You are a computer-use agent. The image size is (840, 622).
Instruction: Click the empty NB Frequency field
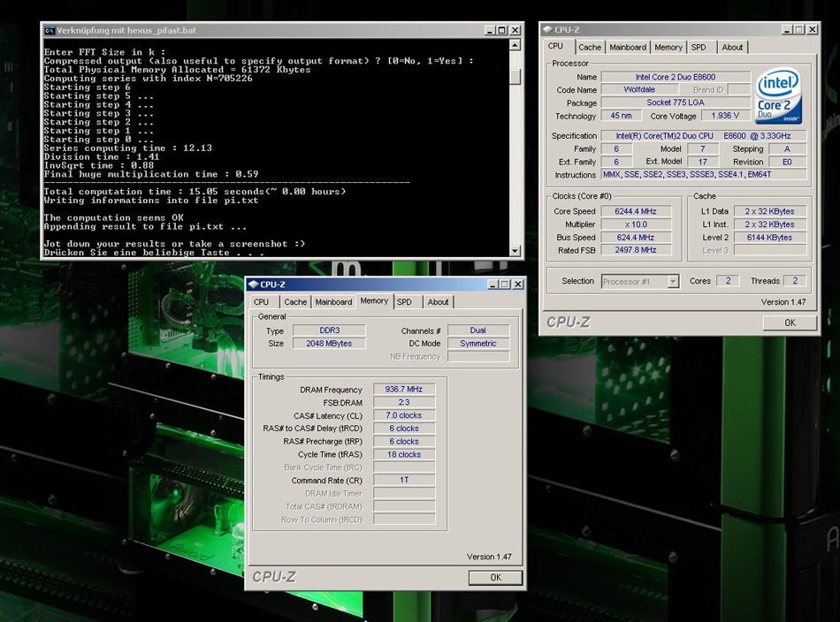pos(477,356)
